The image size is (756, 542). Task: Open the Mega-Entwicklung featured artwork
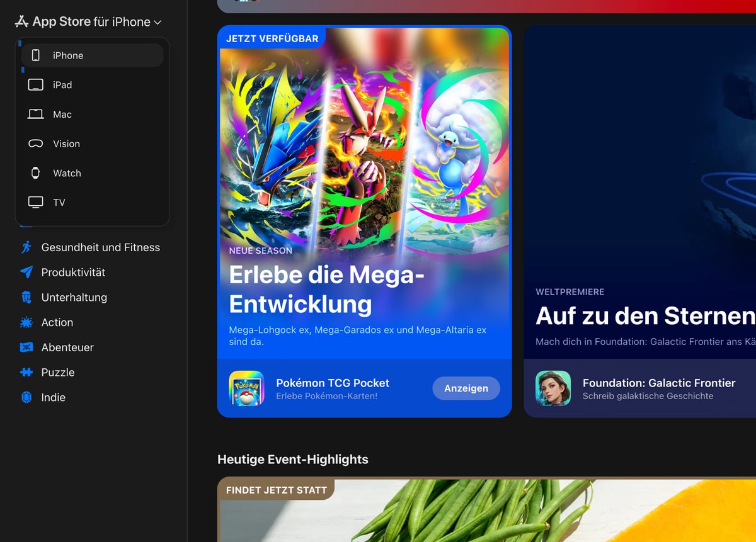click(x=364, y=145)
